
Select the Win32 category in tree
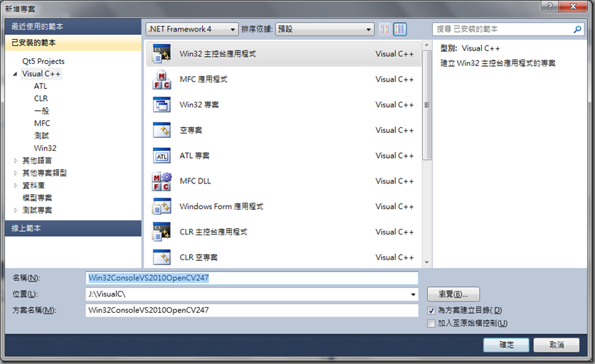tap(45, 148)
